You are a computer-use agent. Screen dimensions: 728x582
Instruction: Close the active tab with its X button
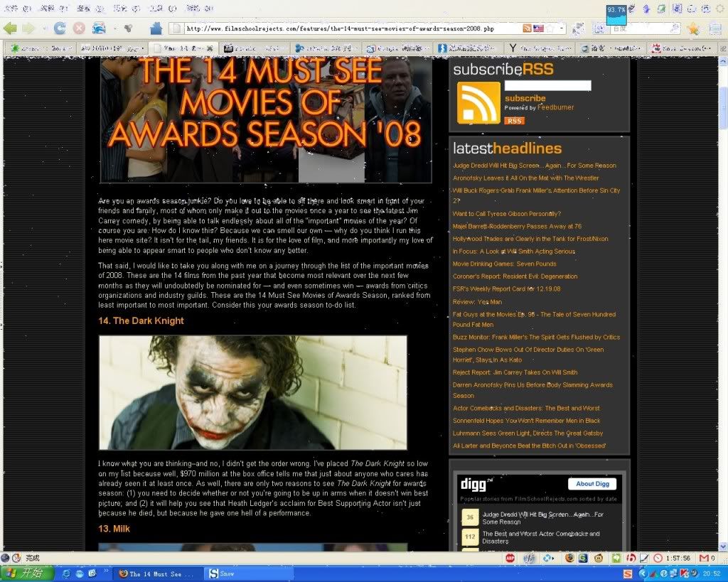click(210, 48)
